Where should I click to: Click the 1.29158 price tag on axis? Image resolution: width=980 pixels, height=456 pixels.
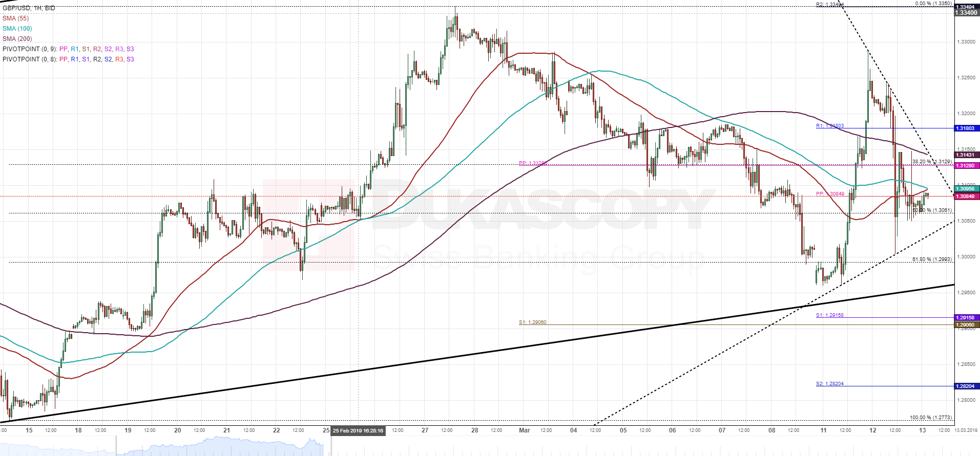coord(966,318)
